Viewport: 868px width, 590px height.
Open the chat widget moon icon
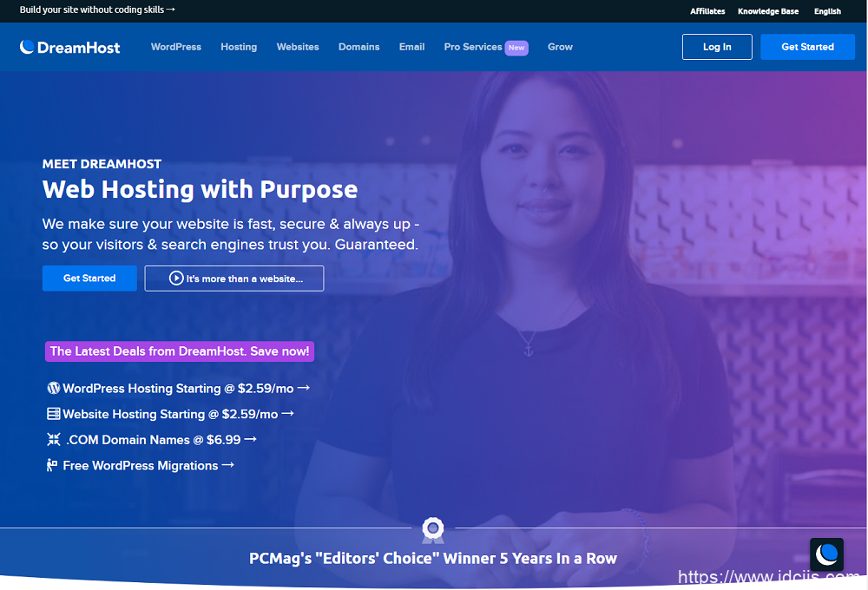(x=827, y=554)
